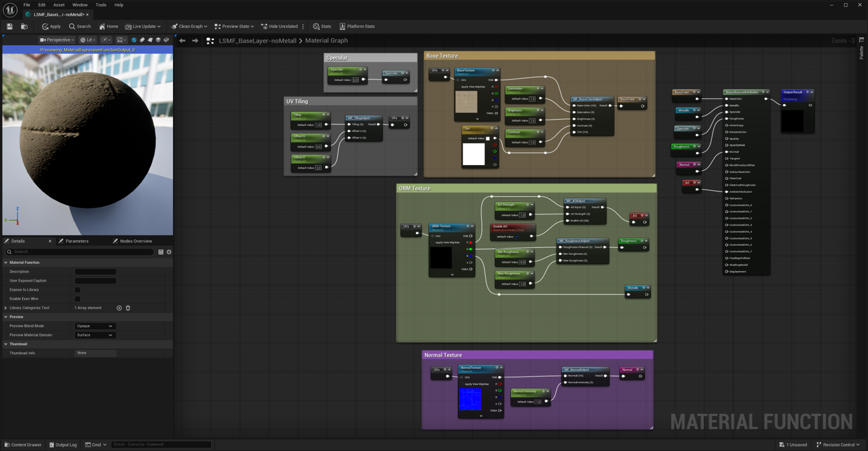Toggle Hide Unrelated nodes
Image resolution: width=868 pixels, height=451 pixels.
pyautogui.click(x=279, y=27)
